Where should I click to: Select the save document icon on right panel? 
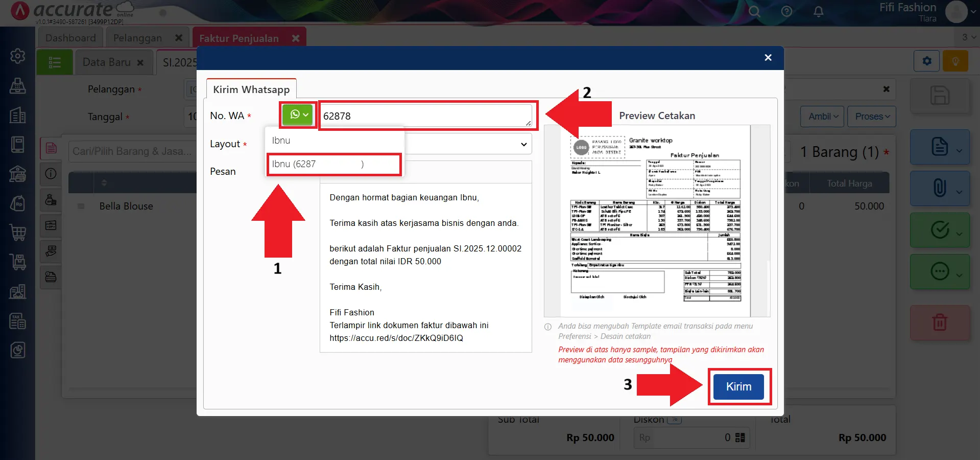pyautogui.click(x=940, y=97)
